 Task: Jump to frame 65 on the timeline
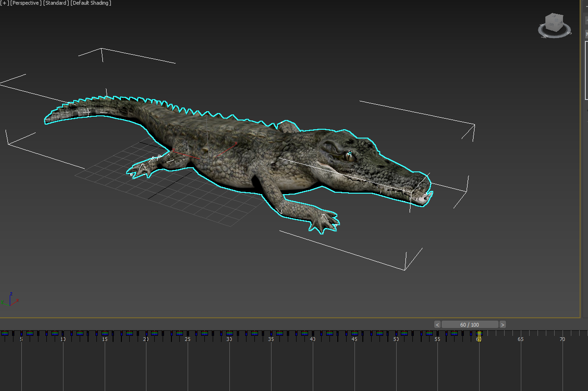tap(521, 339)
